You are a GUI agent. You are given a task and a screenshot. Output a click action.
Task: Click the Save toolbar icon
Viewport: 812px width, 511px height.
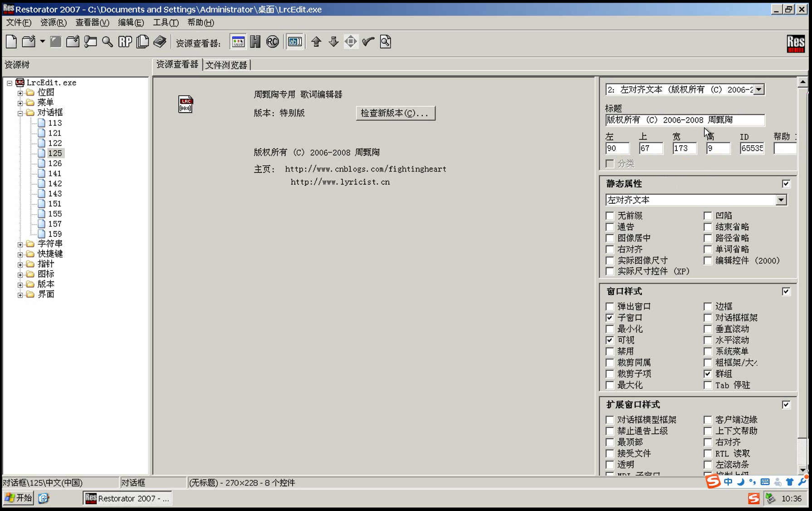pos(56,42)
